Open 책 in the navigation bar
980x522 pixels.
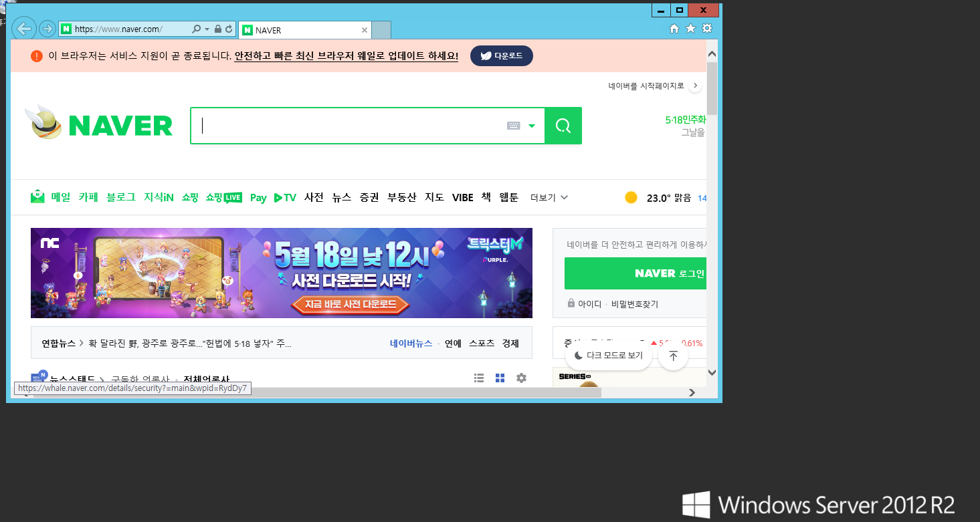coord(486,197)
